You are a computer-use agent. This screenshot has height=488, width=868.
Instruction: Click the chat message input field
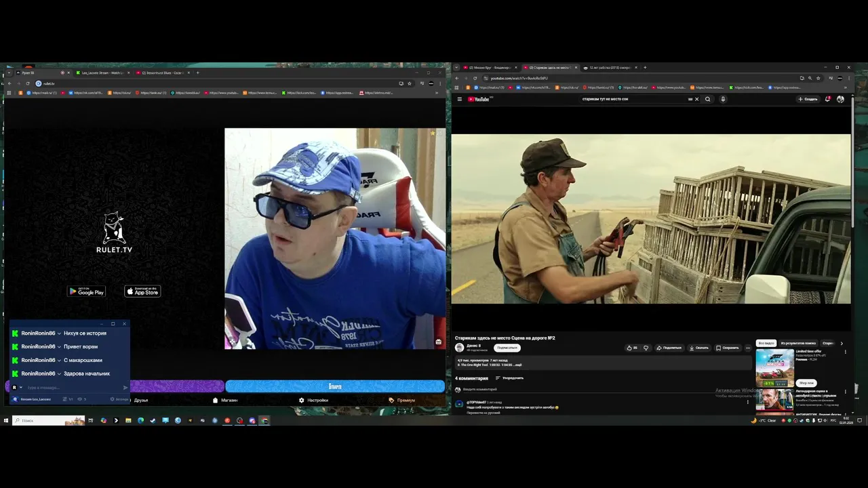click(x=73, y=388)
